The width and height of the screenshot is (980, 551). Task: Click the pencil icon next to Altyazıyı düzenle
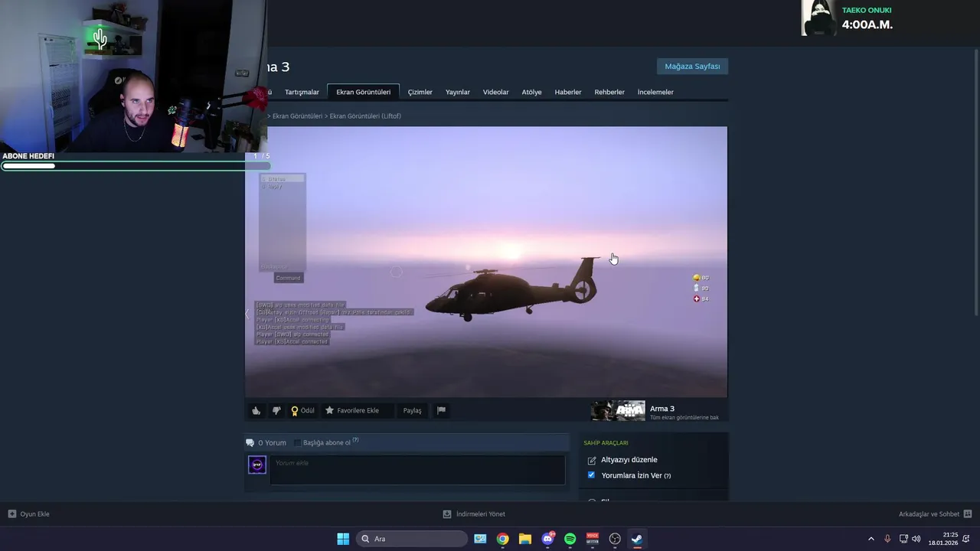click(591, 461)
